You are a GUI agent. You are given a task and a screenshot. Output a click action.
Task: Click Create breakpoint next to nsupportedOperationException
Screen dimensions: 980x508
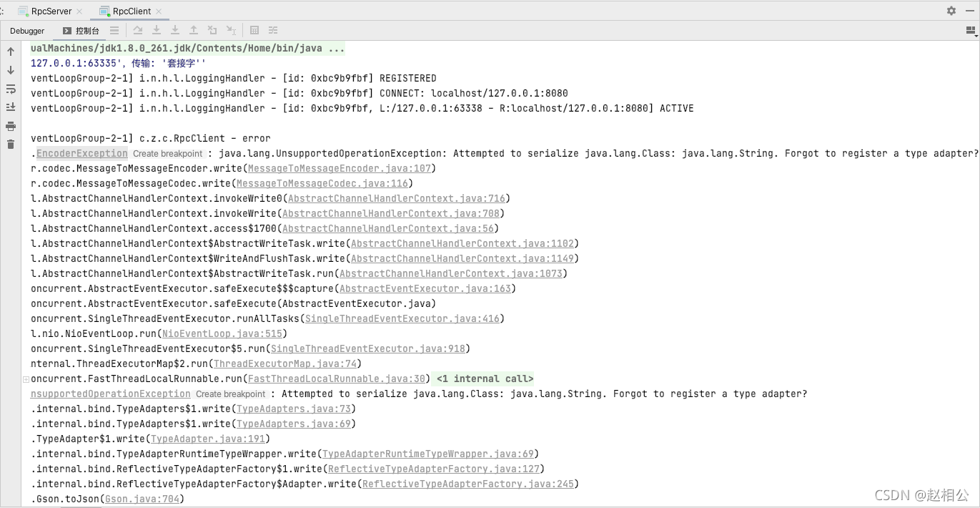231,394
